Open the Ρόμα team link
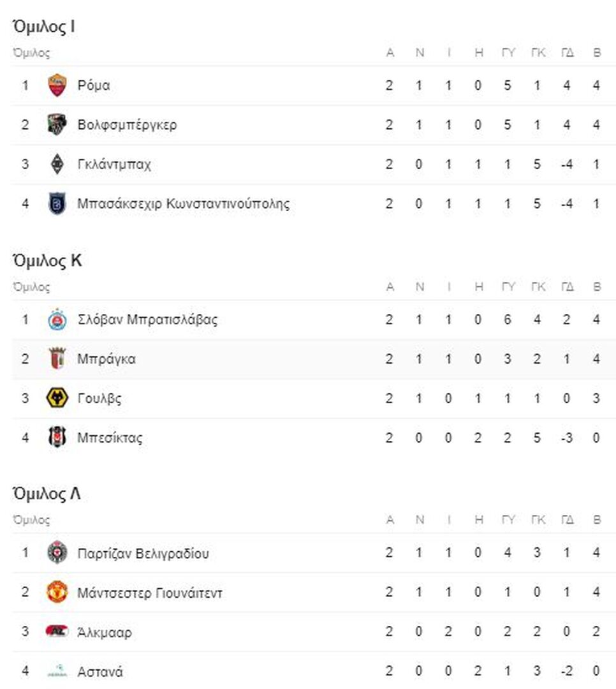 click(x=94, y=85)
